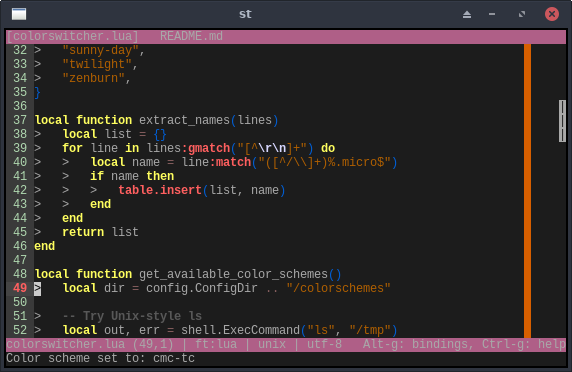Image resolution: width=572 pixels, height=372 pixels.
Task: Click the editor scrollbar thumb
Action: coord(562,121)
